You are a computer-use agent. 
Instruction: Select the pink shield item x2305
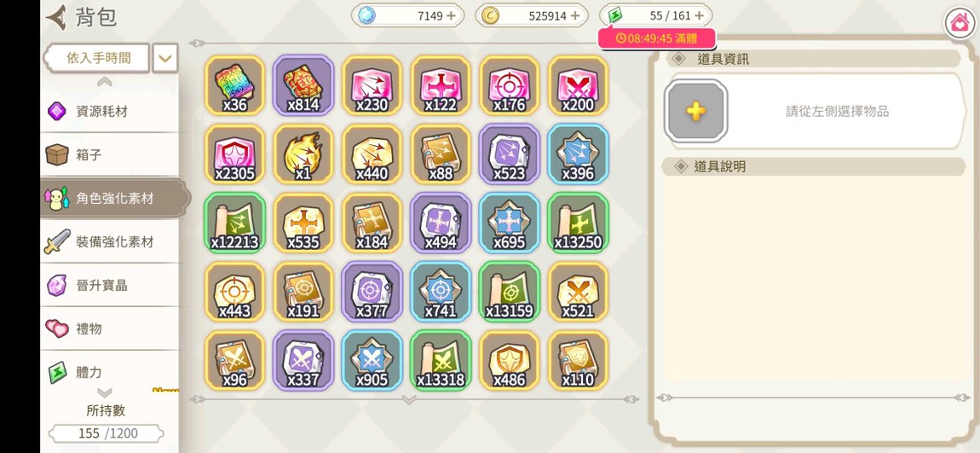click(x=234, y=154)
